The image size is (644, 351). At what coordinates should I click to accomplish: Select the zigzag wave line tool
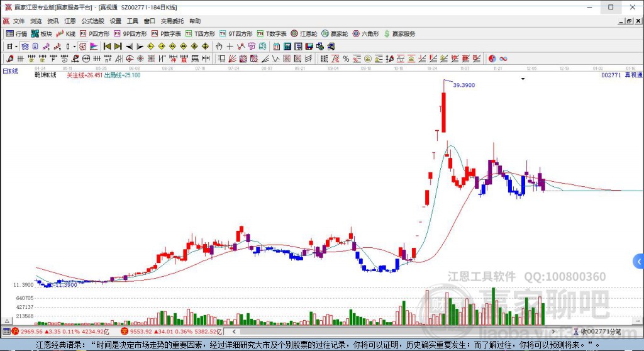pos(276,58)
